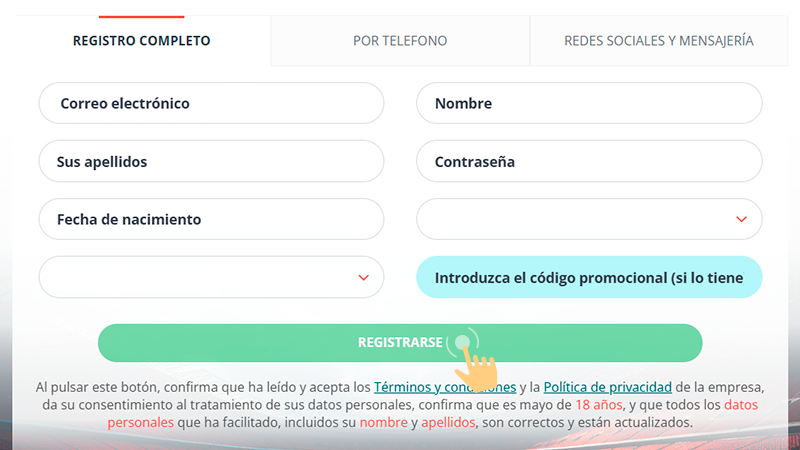Focus the Correo electrónico field

(211, 103)
